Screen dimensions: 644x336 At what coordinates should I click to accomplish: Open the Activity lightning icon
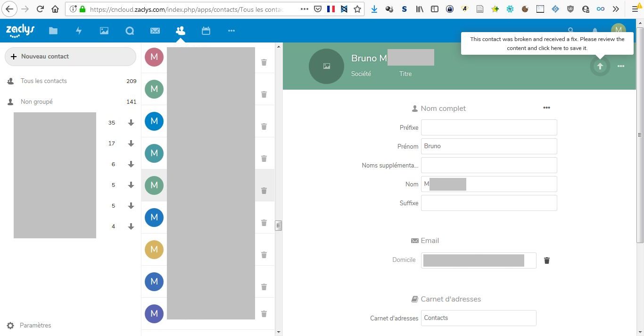pyautogui.click(x=79, y=31)
